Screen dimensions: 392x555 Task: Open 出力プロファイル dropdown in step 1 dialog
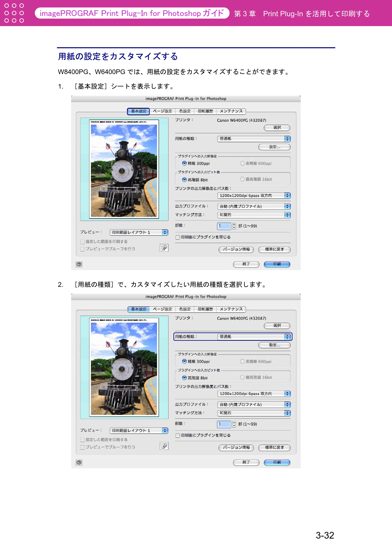pos(254,206)
